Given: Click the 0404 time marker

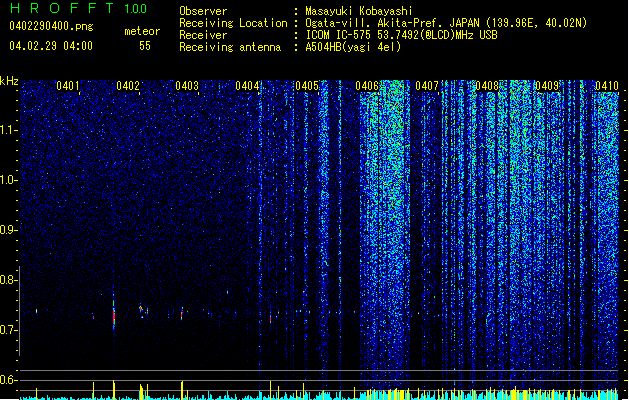Looking at the screenshot, I should (247, 86).
